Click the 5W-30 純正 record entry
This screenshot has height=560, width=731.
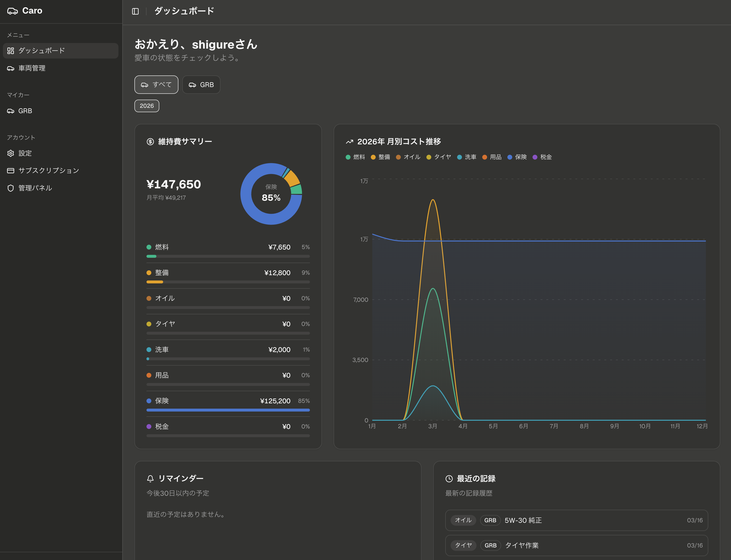pos(576,520)
